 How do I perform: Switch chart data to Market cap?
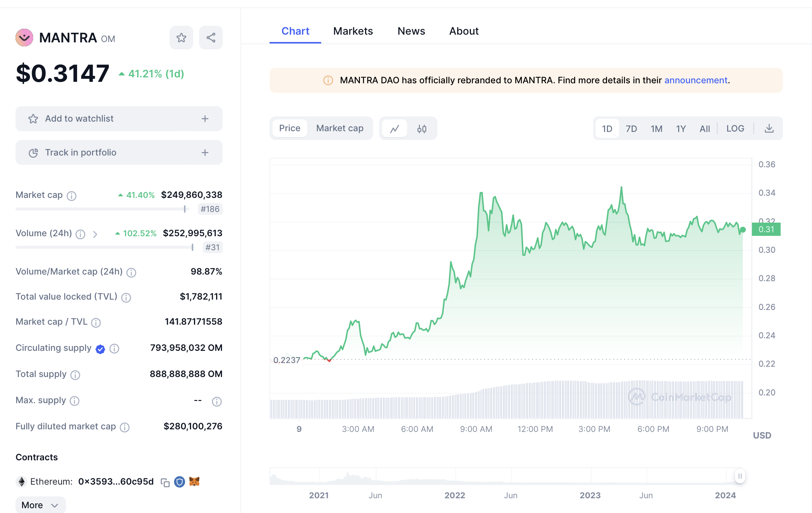340,128
